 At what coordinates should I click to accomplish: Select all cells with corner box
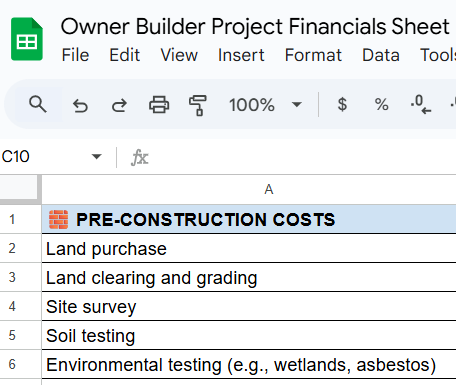(19, 188)
